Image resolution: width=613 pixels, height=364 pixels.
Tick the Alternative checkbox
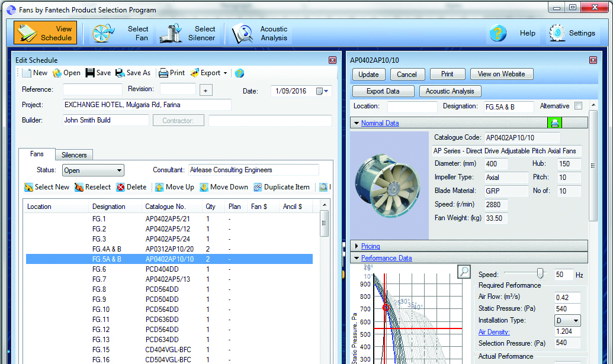(579, 106)
